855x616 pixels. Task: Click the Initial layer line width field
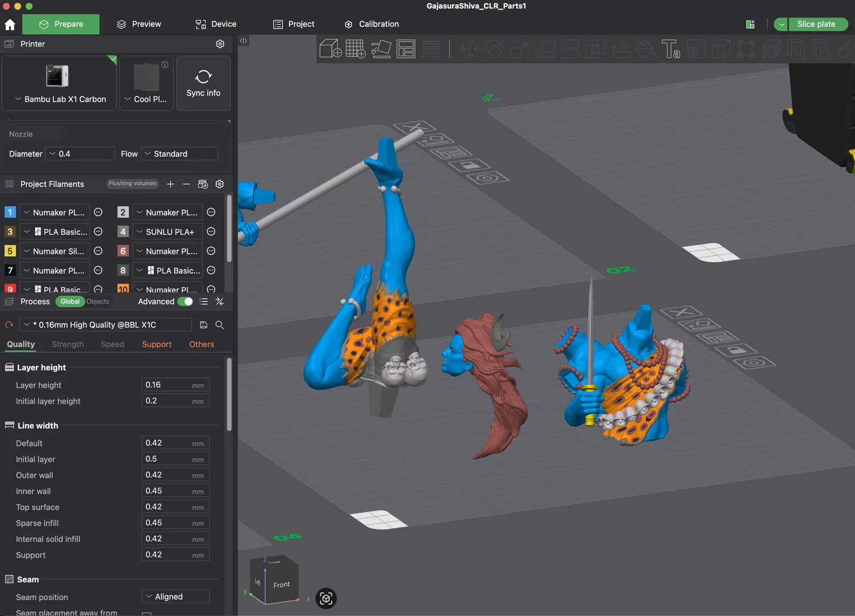coord(175,459)
